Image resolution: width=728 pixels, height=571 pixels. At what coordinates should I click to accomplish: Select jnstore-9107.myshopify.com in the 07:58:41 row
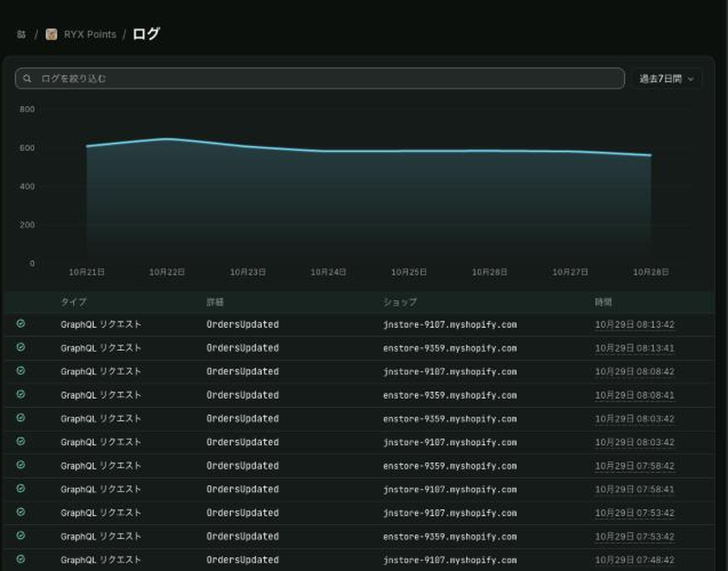(x=450, y=489)
